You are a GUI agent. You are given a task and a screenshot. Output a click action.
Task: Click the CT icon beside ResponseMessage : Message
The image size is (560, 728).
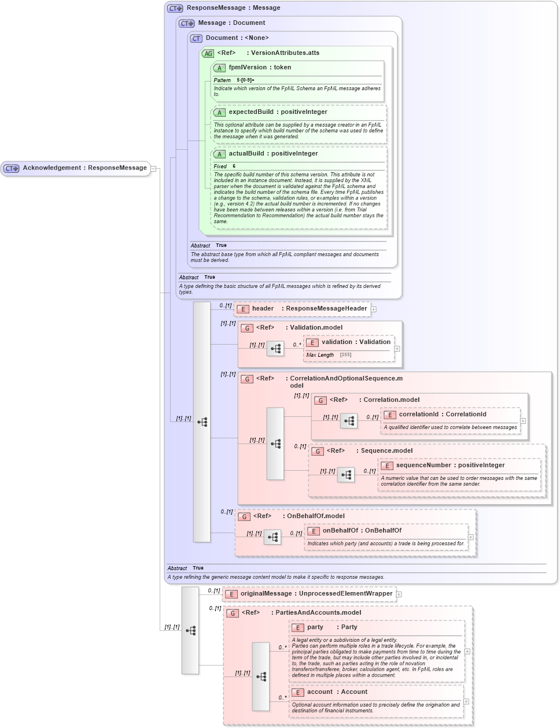(175, 8)
